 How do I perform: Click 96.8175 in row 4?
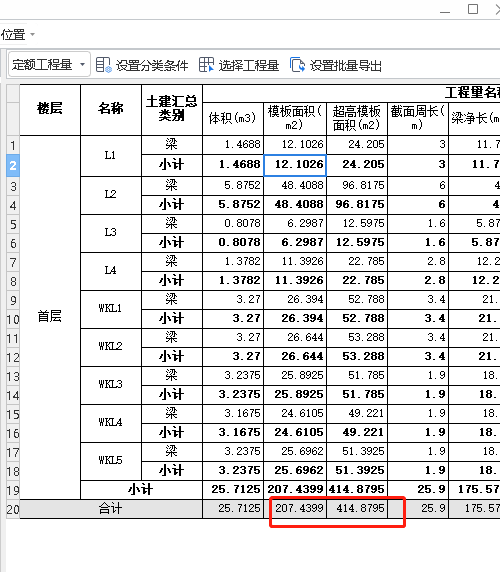click(357, 205)
